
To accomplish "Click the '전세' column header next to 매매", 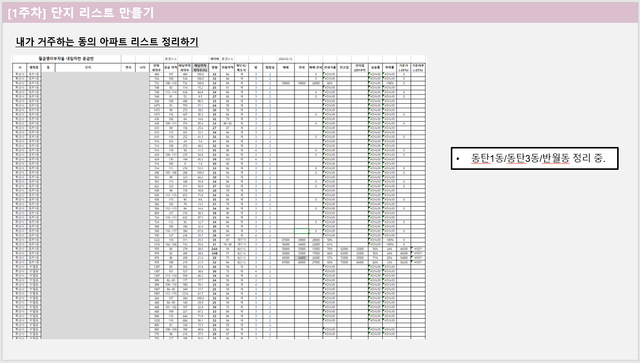I will pos(301,68).
